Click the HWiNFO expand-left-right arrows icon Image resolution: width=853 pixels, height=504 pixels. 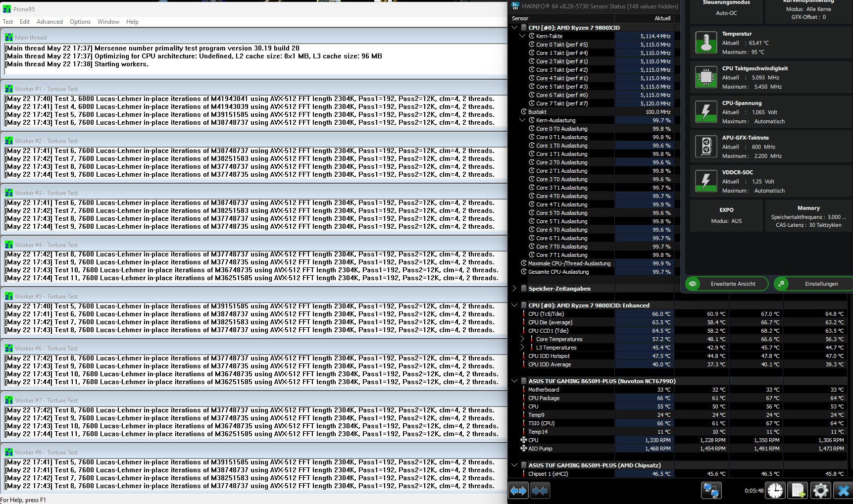coord(518,491)
